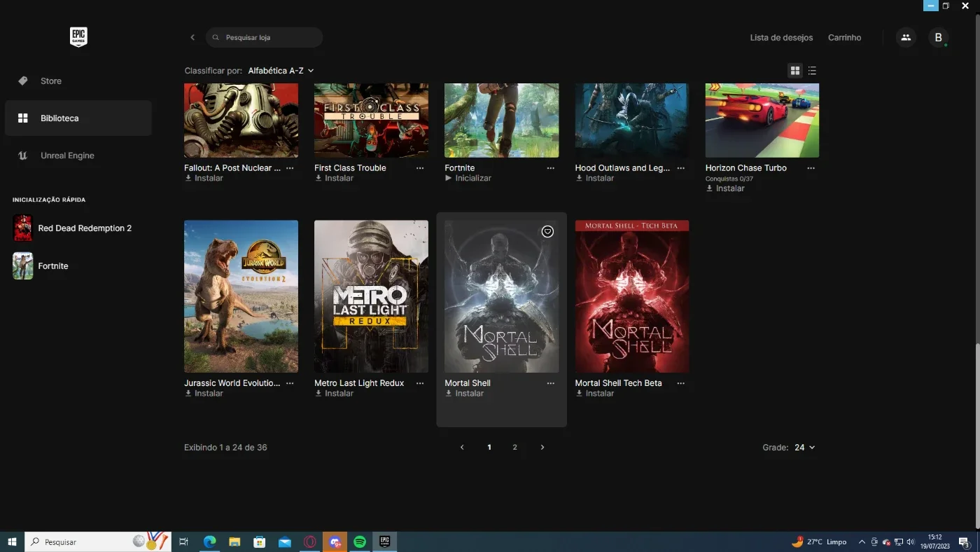980x552 pixels.
Task: Open the Grade 24 items-per-page dropdown
Action: [804, 448]
